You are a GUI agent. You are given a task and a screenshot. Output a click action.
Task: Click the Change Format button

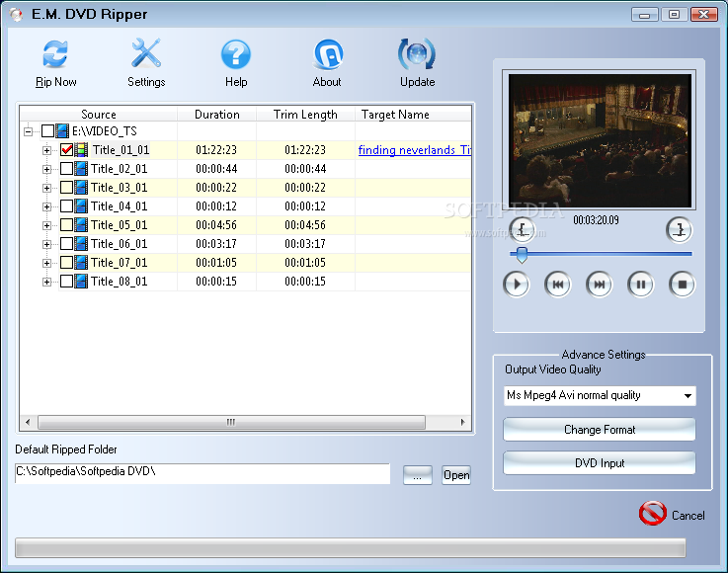click(600, 430)
